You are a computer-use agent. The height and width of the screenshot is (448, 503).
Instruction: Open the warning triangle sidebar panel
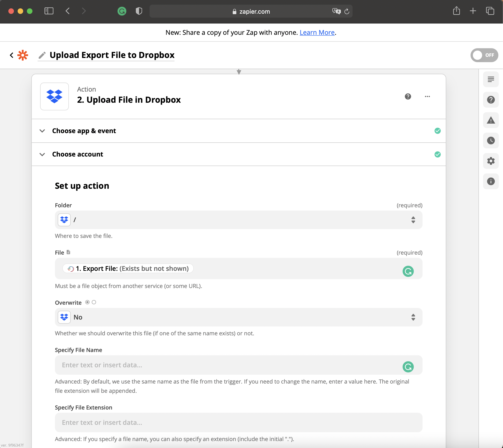pos(491,120)
